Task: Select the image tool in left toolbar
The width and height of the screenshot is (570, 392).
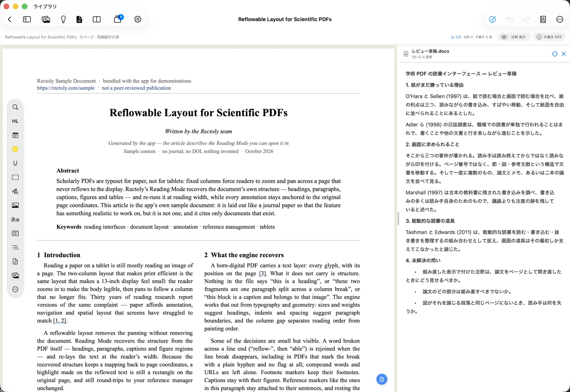Action: coord(15,205)
